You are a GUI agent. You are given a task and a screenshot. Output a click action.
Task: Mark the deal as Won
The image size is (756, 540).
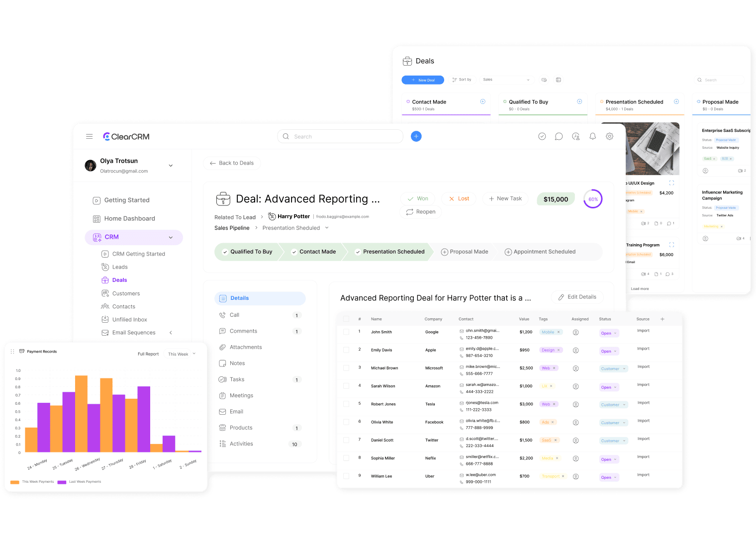[x=418, y=198]
